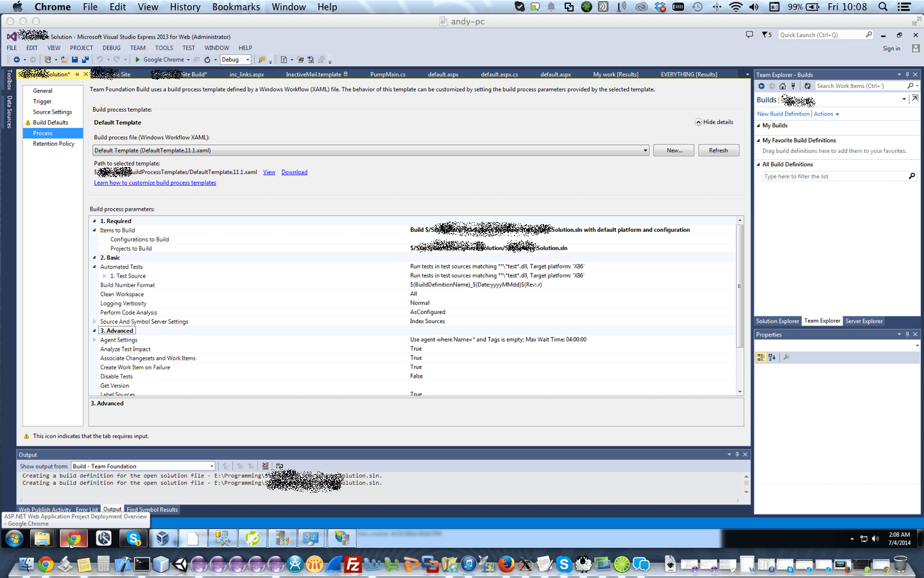Toggle auto-hide pin on the Team Explorer panel
The height and width of the screenshot is (578, 924).
(907, 74)
